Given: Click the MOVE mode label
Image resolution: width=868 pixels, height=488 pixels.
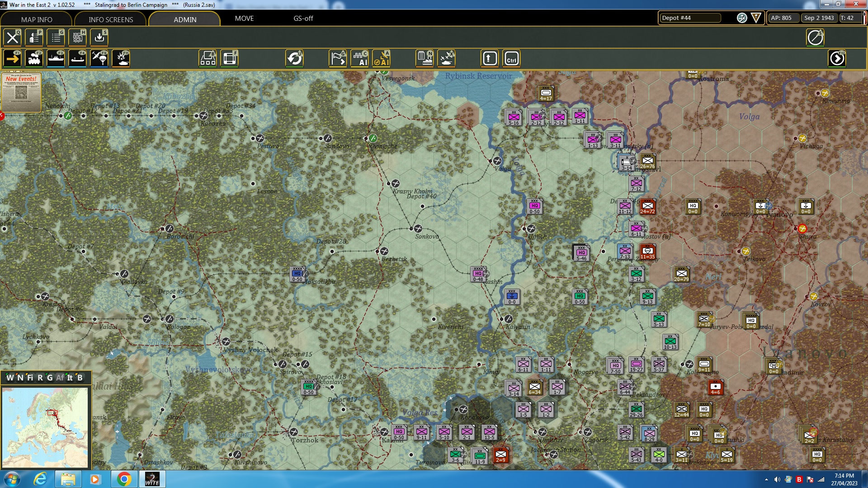Looking at the screenshot, I should 244,19.
